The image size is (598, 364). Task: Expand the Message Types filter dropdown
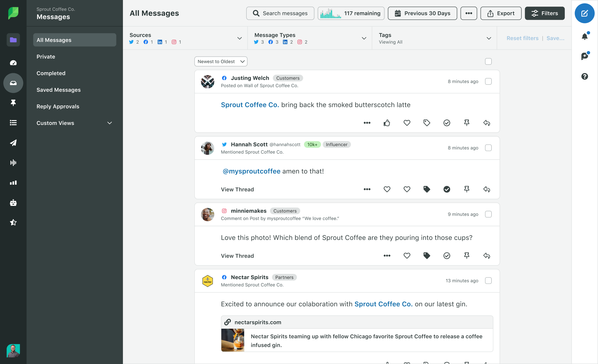tap(365, 38)
